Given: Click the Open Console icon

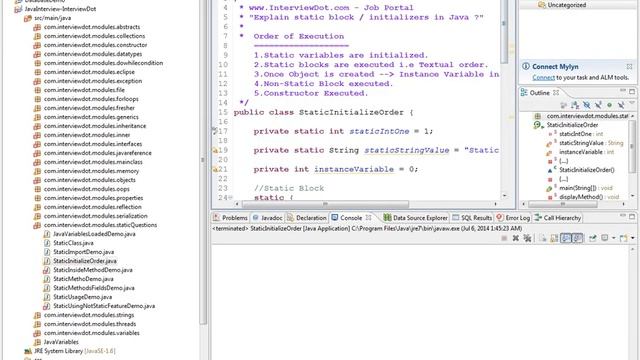Looking at the screenshot, I should pos(623,238).
